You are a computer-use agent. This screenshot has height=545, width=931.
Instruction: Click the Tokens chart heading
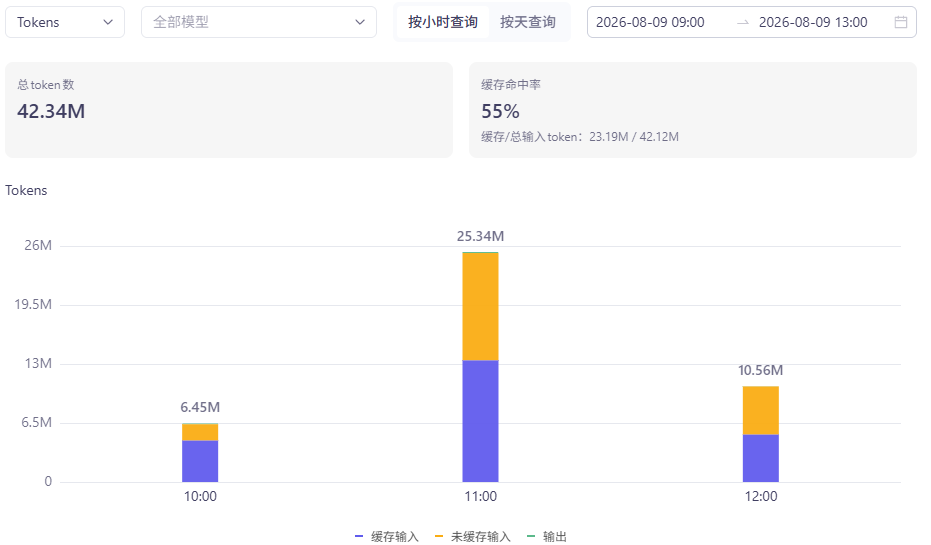(26, 191)
